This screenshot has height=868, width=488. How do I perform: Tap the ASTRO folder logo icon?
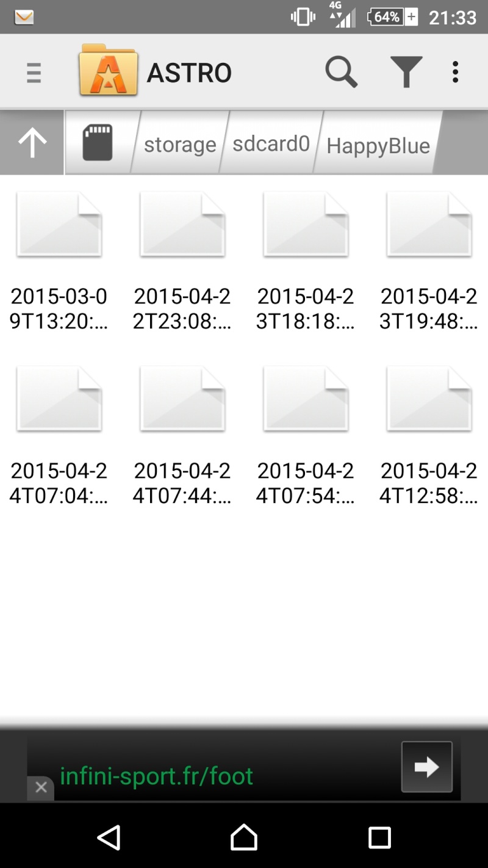(x=109, y=70)
